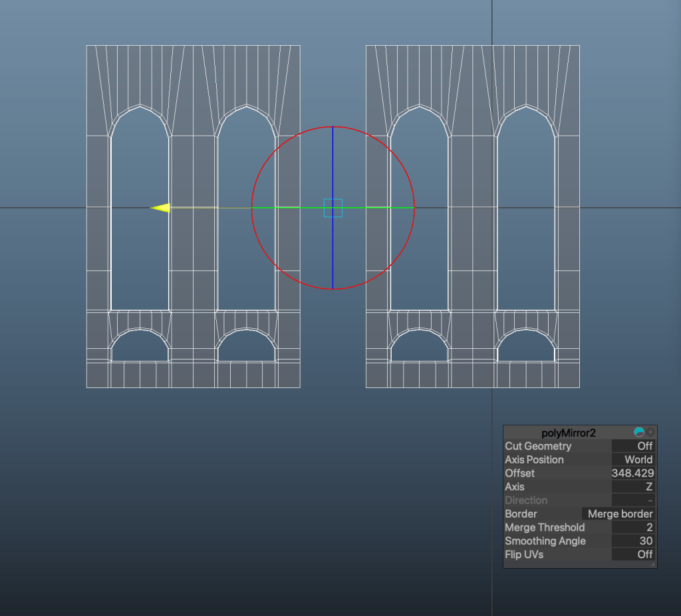Select the cyan square manipulator center handle
The width and height of the screenshot is (681, 616).
[x=333, y=208]
